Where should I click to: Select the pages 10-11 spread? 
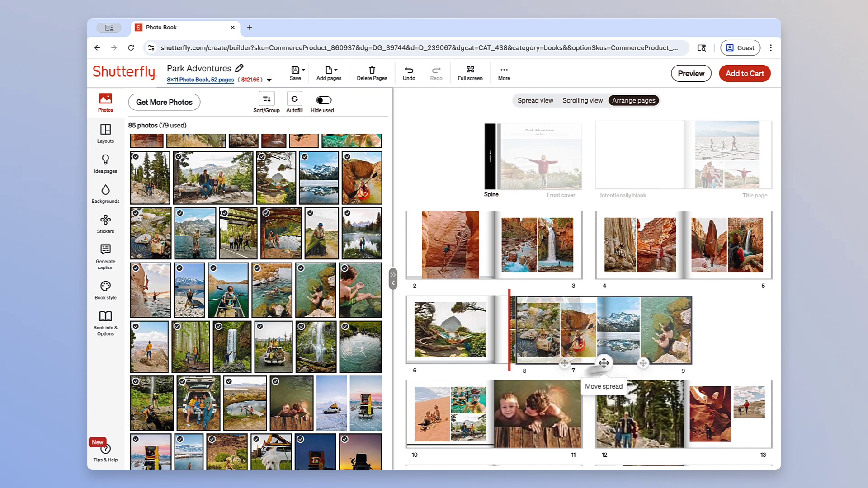pyautogui.click(x=494, y=414)
